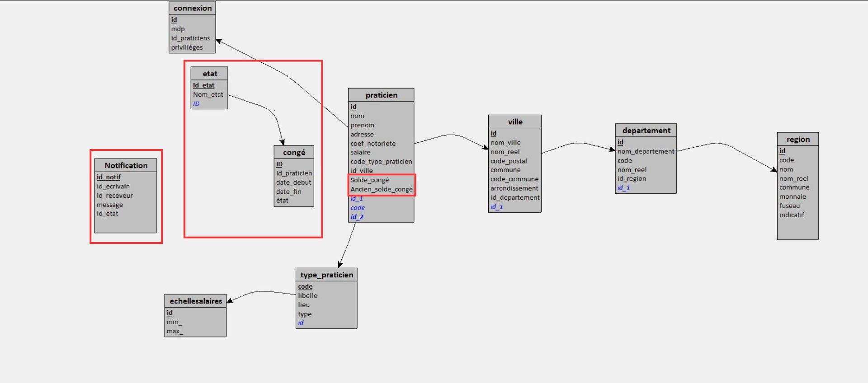Select the region table header
The height and width of the screenshot is (383, 868).
pyautogui.click(x=798, y=140)
